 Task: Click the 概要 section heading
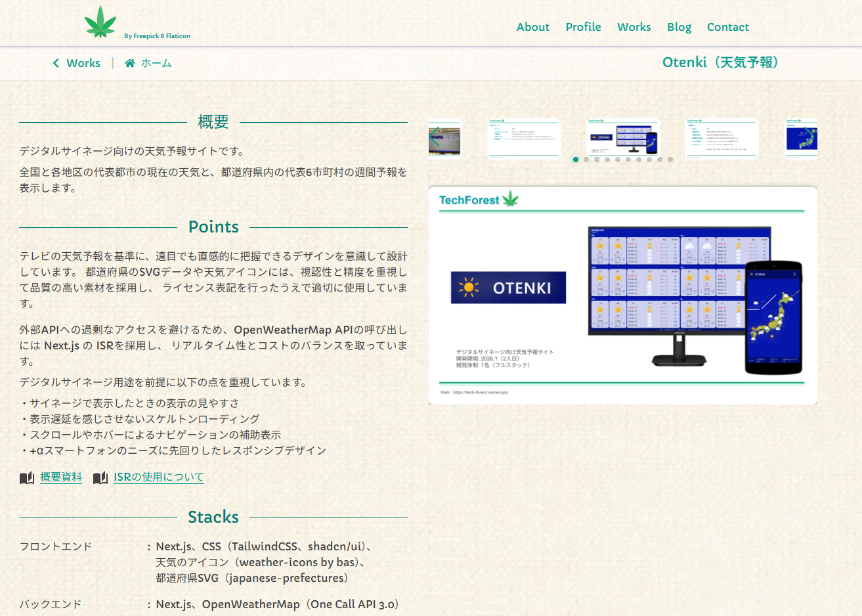pos(213,121)
